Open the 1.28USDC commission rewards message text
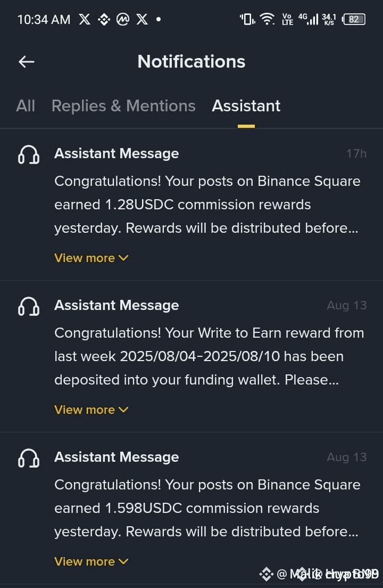This screenshot has height=588, width=383. [x=207, y=205]
